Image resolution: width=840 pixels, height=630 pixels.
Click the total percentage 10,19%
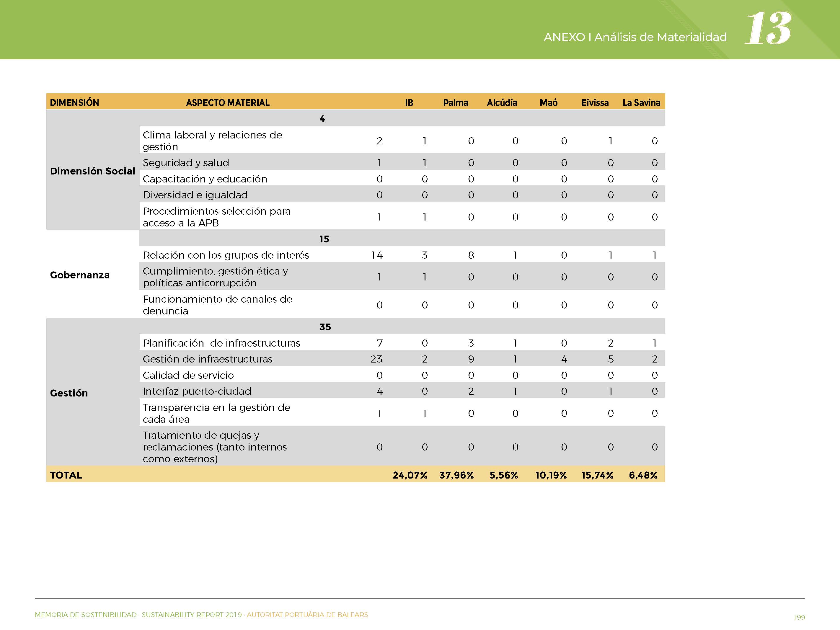coord(551,475)
